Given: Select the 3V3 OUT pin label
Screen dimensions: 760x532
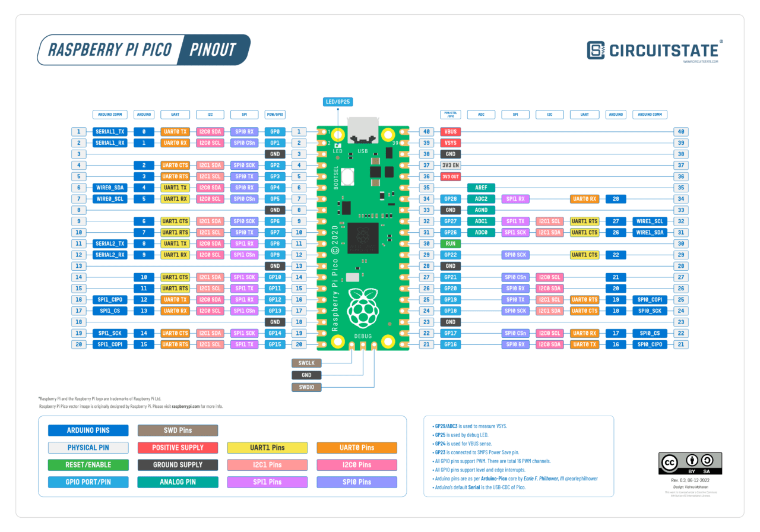Looking at the screenshot, I should (449, 176).
